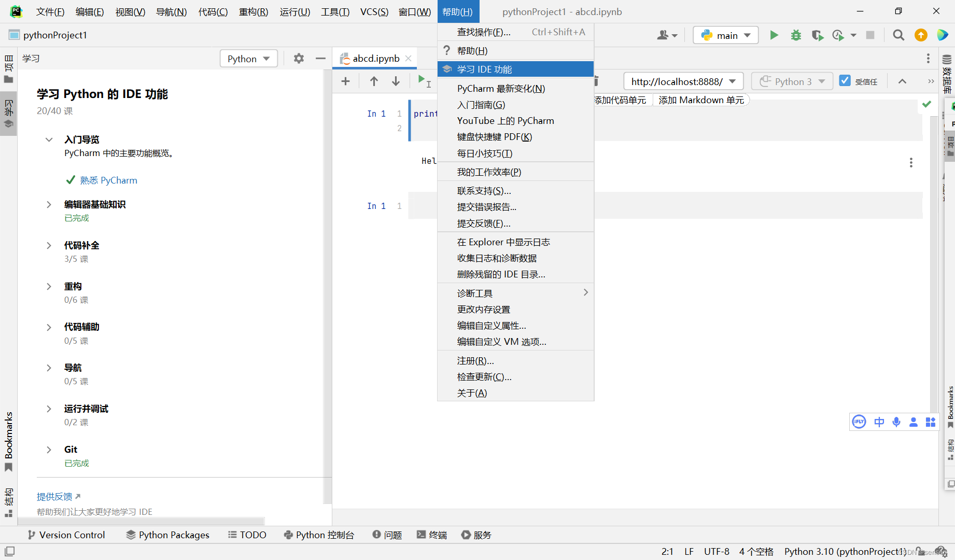Open the VCS menu

374,11
